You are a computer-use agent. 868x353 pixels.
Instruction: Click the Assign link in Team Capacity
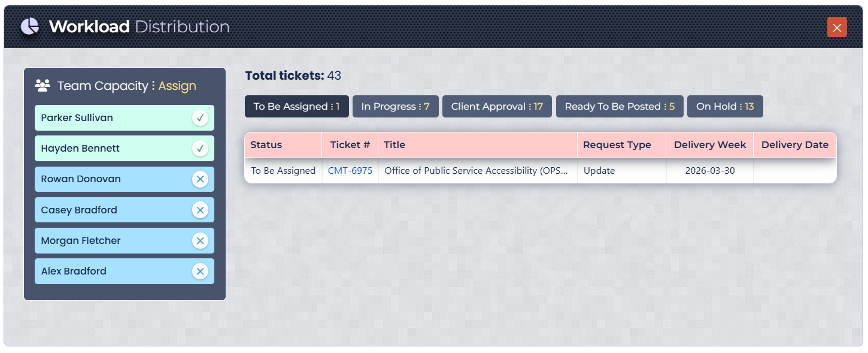(x=177, y=86)
